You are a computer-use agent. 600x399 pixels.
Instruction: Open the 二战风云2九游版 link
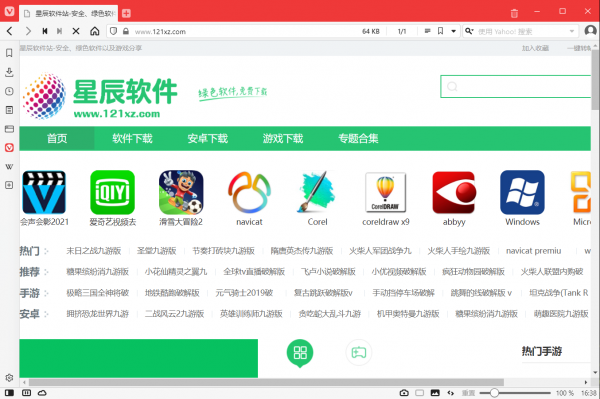pos(174,314)
